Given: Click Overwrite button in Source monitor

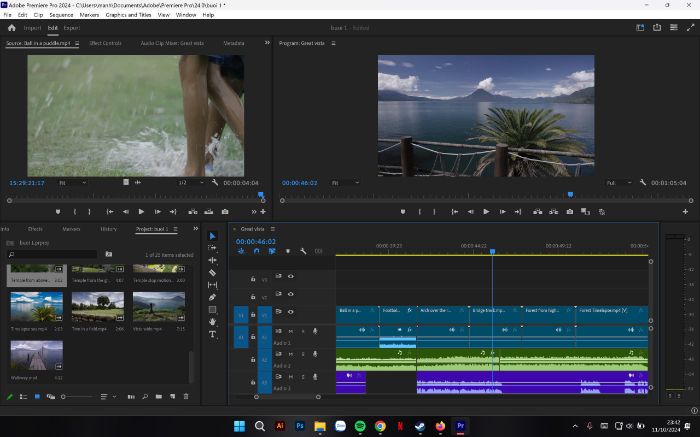Looking at the screenshot, I should point(208,212).
